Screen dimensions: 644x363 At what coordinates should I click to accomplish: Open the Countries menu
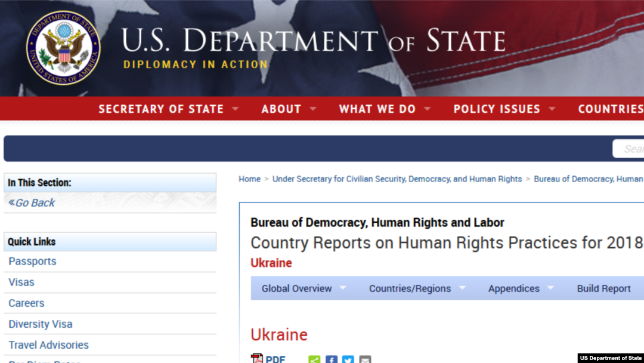(x=611, y=109)
